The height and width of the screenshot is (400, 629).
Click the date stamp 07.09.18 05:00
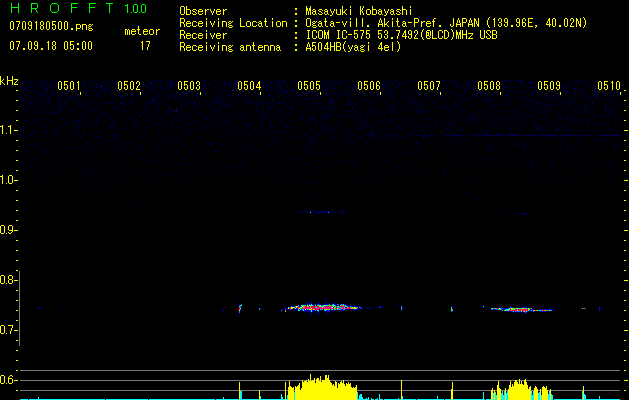(x=51, y=46)
